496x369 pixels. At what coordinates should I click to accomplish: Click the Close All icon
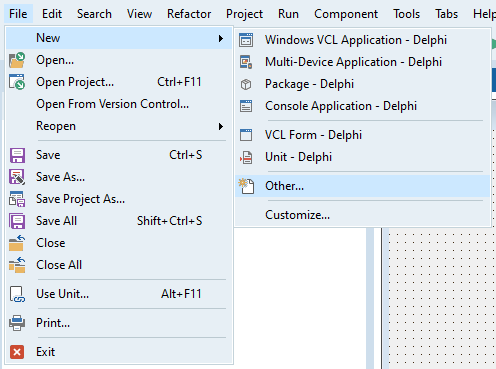(17, 265)
